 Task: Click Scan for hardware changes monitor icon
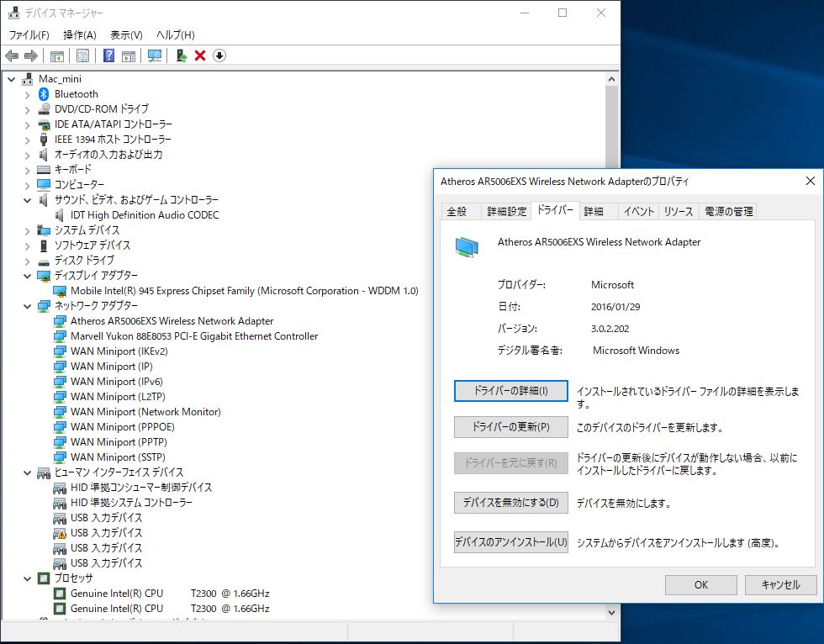click(x=155, y=55)
